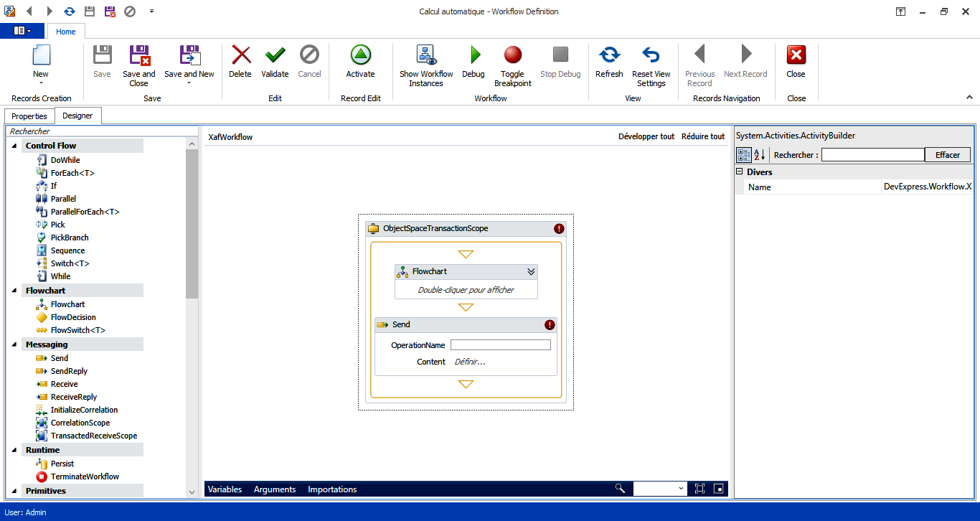Screen dimensions: 980x521
Task: Click quick access save icon
Action: pos(90,11)
